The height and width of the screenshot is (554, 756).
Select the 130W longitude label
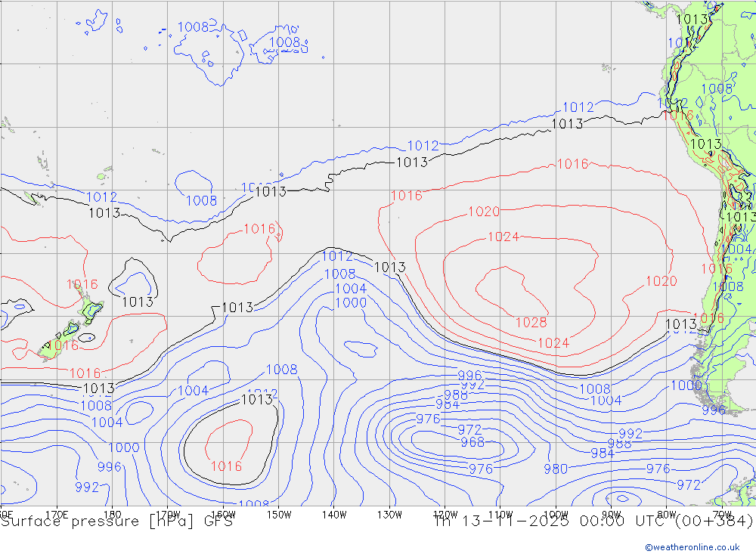pos(389,515)
